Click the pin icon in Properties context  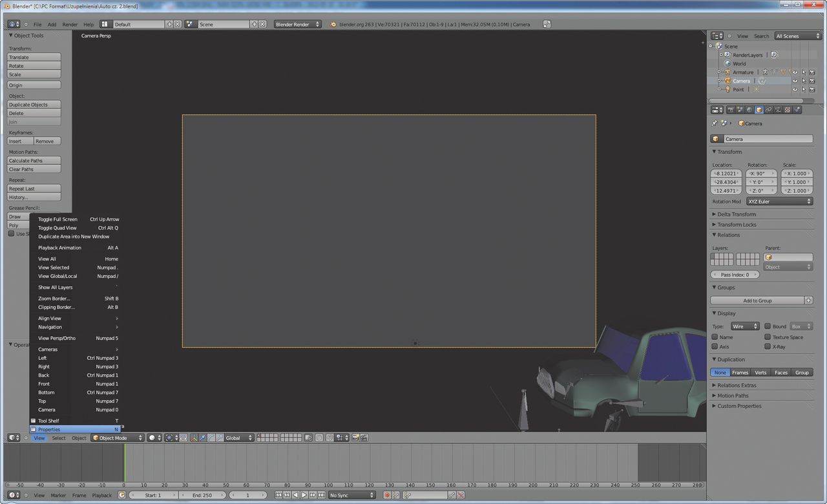(x=715, y=123)
